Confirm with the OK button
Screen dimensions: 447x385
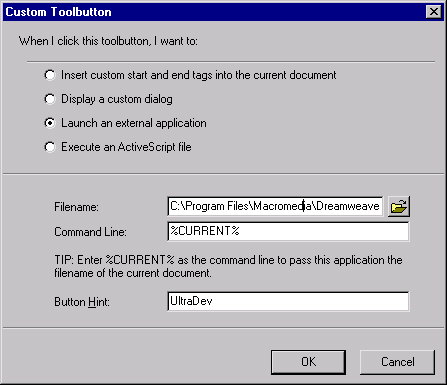[x=308, y=362]
